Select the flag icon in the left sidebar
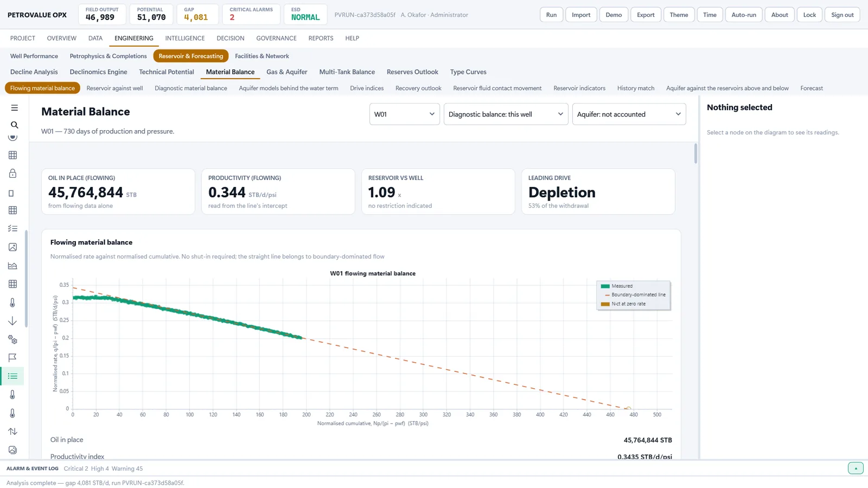The height and width of the screenshot is (488, 868). [12, 358]
